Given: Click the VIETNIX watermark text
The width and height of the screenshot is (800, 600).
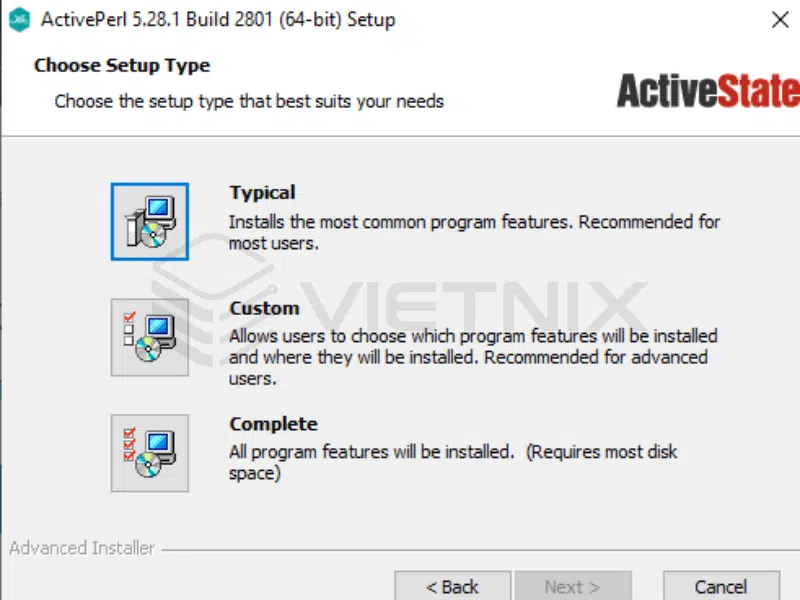Looking at the screenshot, I should pos(472,306).
